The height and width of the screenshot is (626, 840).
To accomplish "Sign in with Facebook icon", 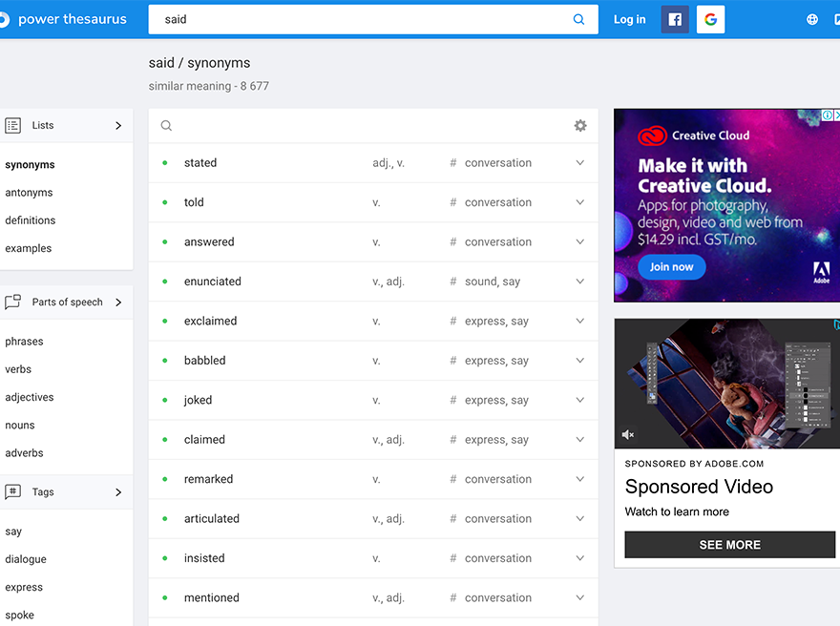I will click(675, 19).
